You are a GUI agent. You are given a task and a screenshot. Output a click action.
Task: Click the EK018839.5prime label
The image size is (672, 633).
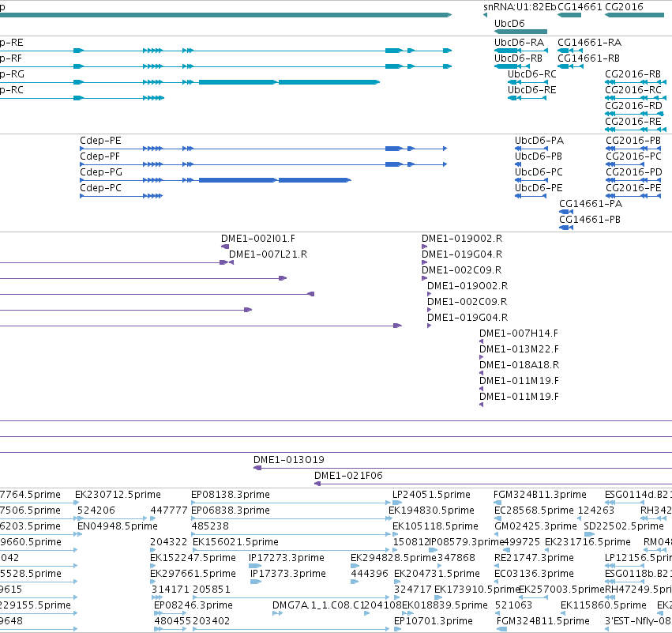(445, 605)
